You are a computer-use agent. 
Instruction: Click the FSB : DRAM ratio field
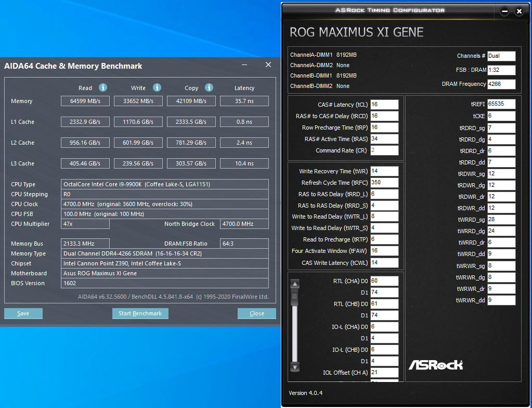[x=501, y=70]
